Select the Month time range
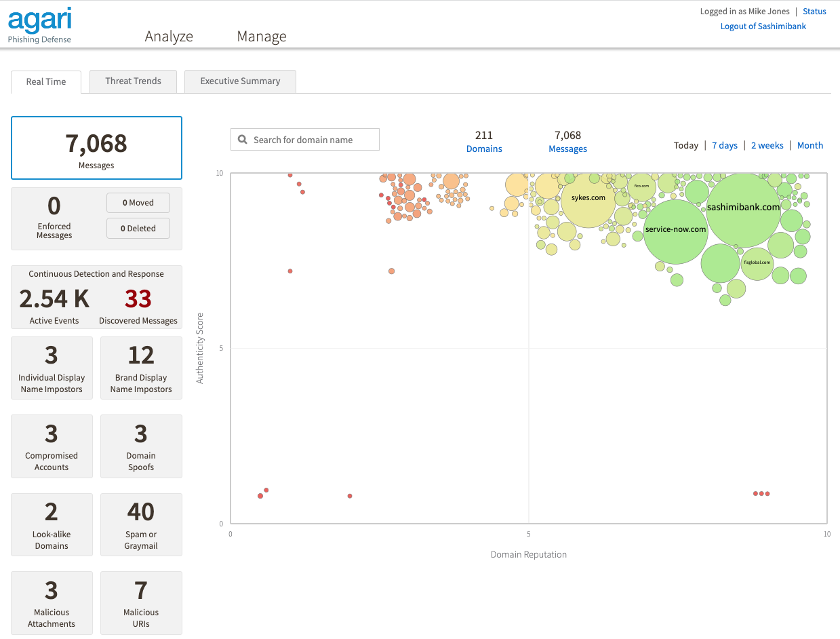Viewport: 840px width, 639px height. pos(810,145)
